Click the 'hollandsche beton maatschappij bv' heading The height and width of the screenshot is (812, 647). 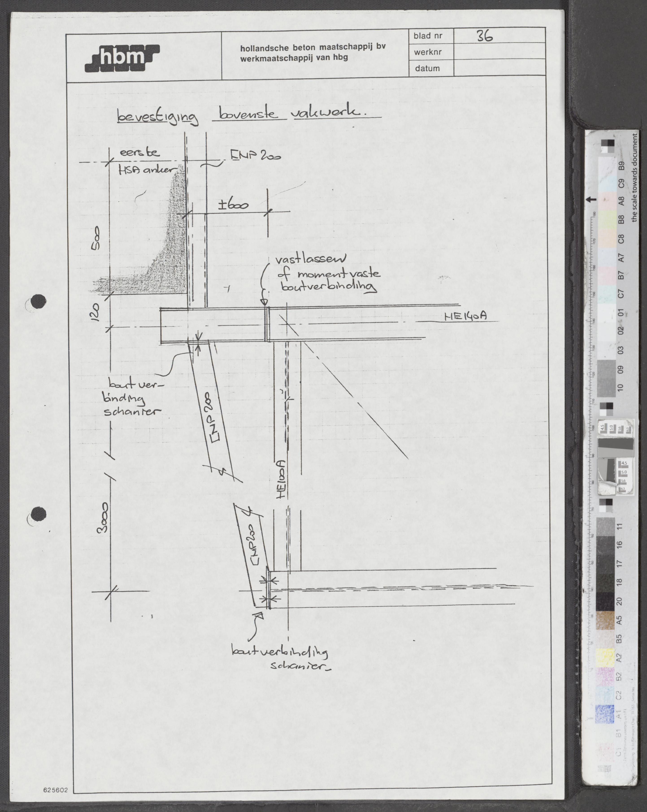point(313,48)
